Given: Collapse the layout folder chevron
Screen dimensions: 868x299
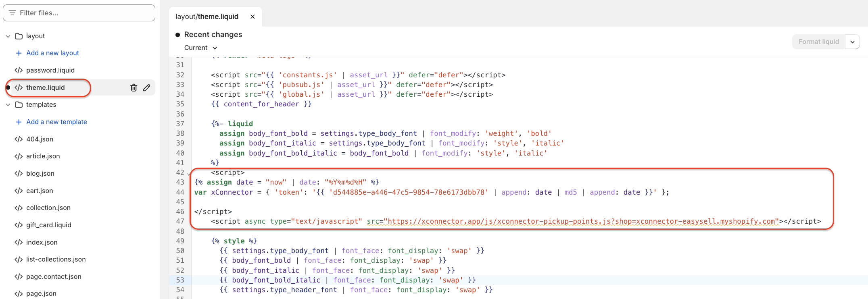Looking at the screenshot, I should coord(8,36).
